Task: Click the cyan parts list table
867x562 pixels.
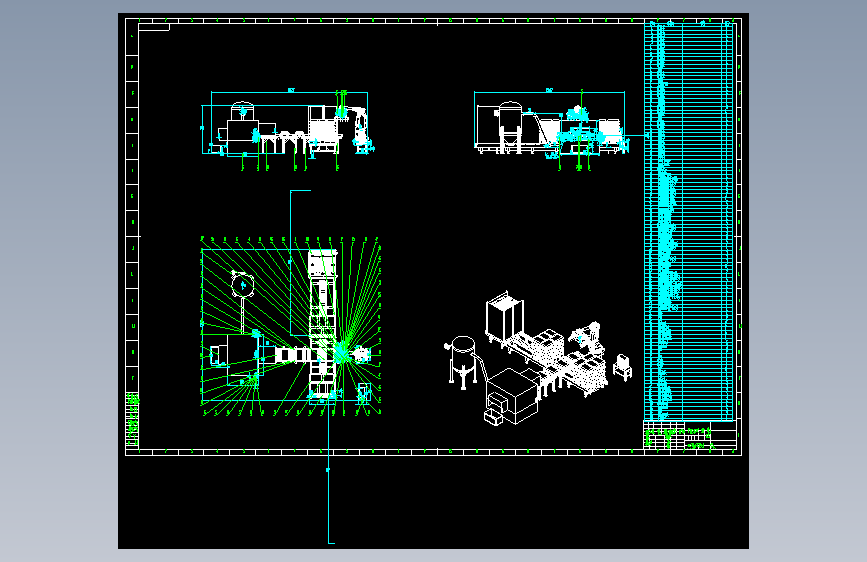Action: pos(689,221)
